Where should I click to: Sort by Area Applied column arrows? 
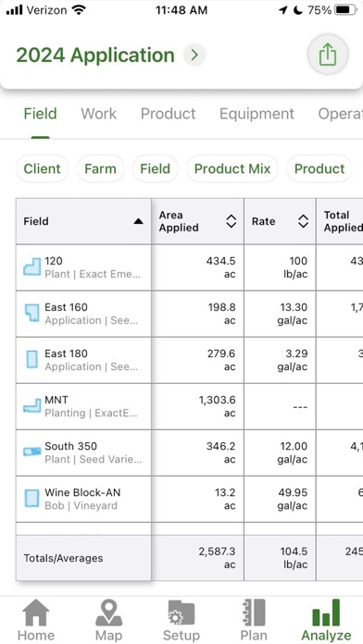click(x=231, y=221)
